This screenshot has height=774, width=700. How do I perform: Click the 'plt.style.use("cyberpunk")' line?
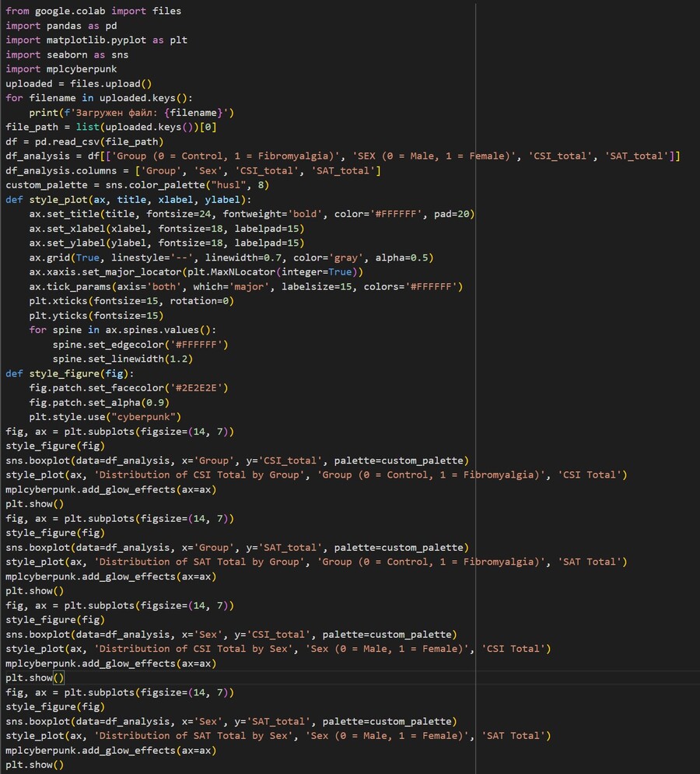105,417
